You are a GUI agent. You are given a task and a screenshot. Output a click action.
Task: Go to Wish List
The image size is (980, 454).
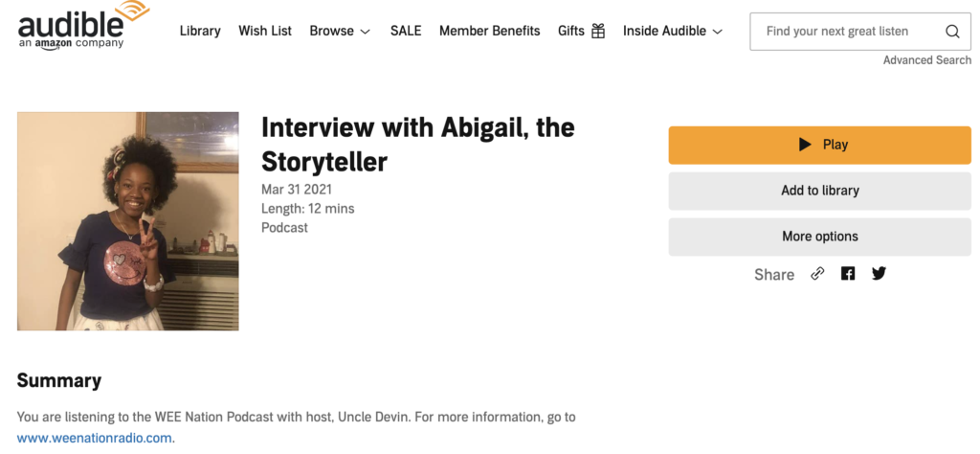coord(265,31)
